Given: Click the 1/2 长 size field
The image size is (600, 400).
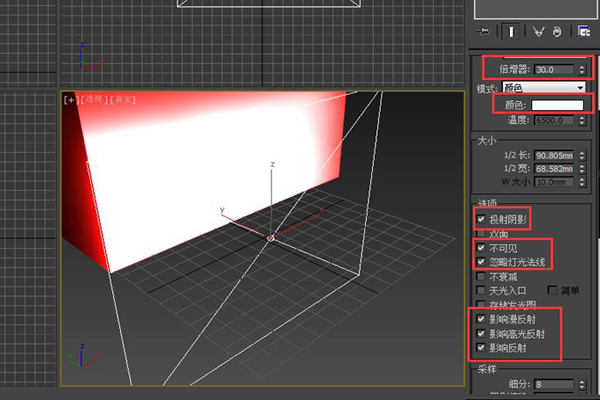Looking at the screenshot, I should point(554,156).
